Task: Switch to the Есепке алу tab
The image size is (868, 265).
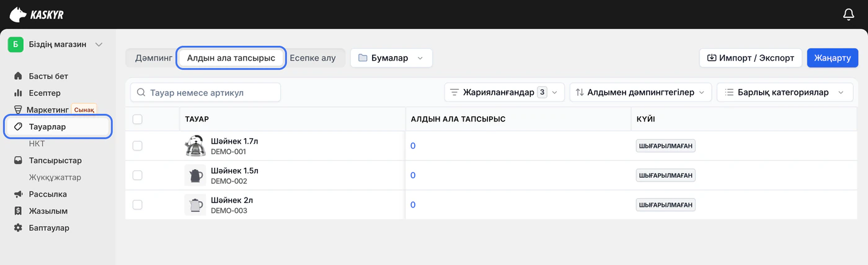Action: tap(312, 58)
